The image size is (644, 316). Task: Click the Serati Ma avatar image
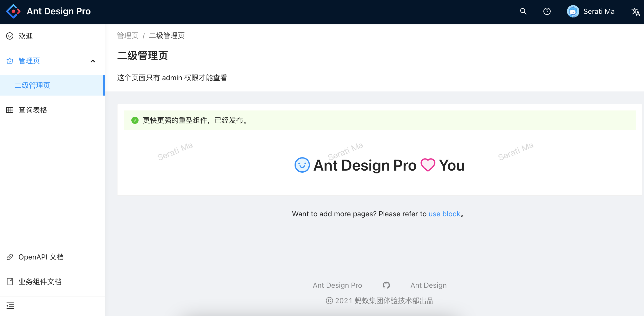pyautogui.click(x=573, y=11)
